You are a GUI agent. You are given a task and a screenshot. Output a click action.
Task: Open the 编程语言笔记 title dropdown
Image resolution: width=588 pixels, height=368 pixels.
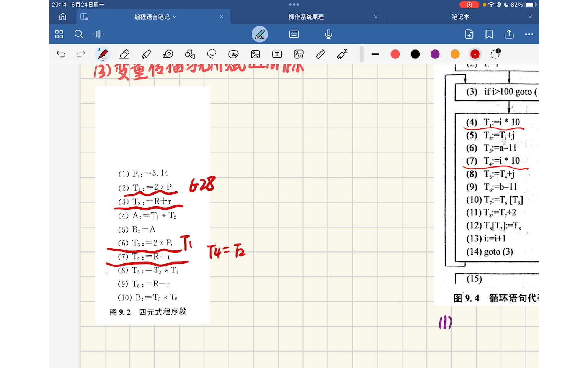[x=155, y=17]
